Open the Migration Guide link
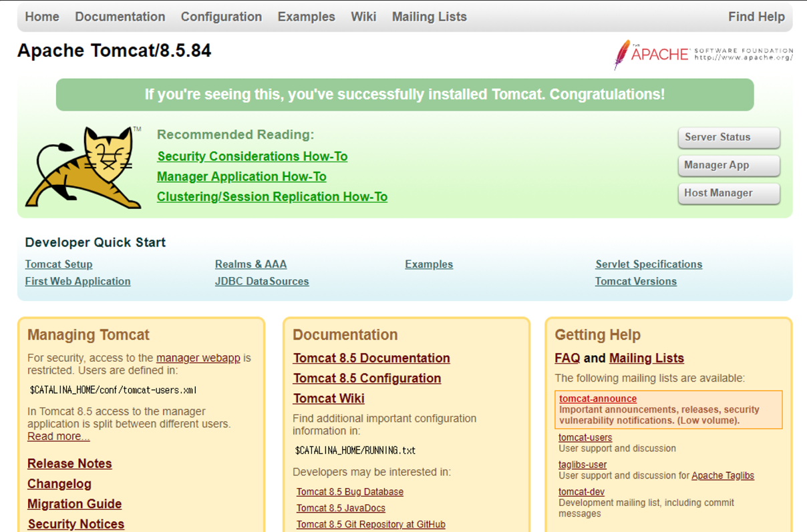This screenshot has height=532, width=807. coord(74,504)
